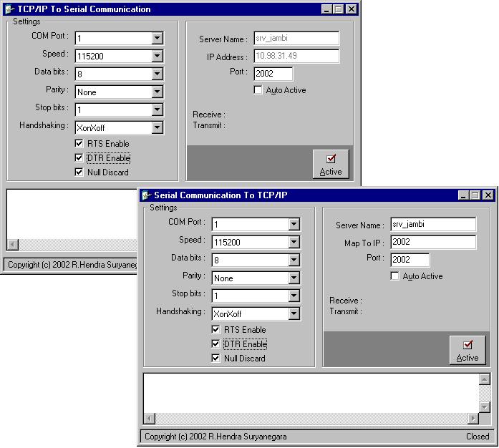Open Handshaking dropdown in Serial Communication To TCP/IP window

(294, 314)
